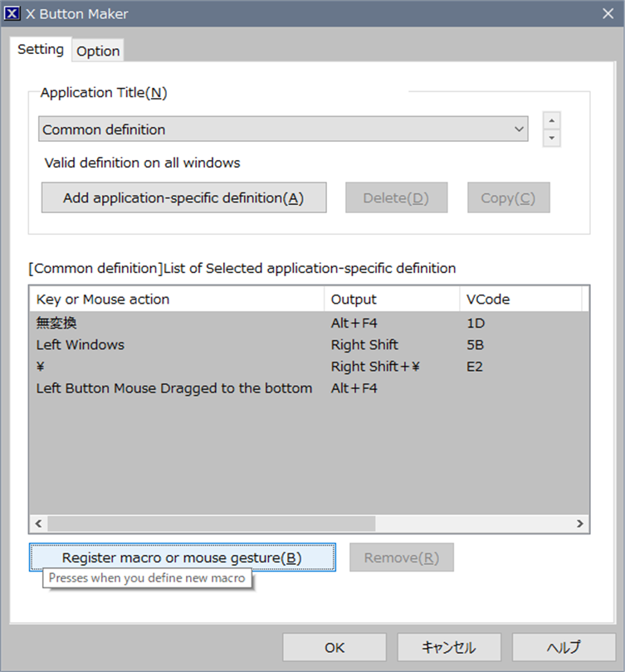Click the Key or Mouse action column header

point(177,299)
